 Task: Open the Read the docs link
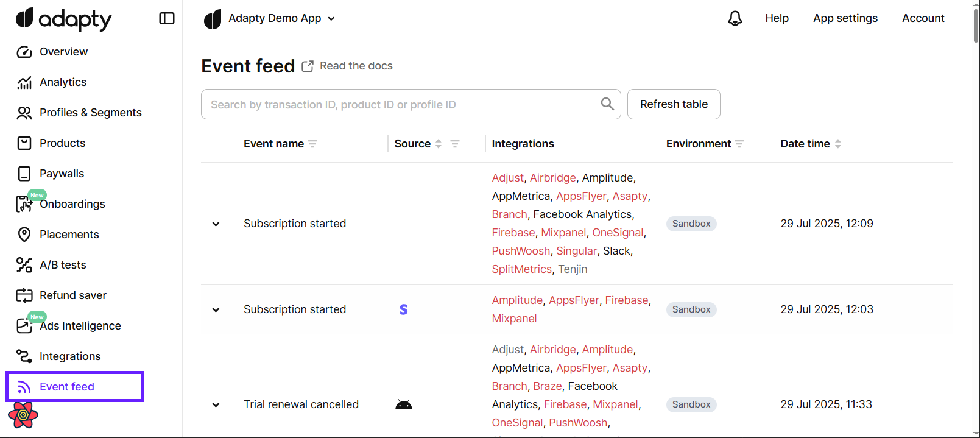(355, 66)
